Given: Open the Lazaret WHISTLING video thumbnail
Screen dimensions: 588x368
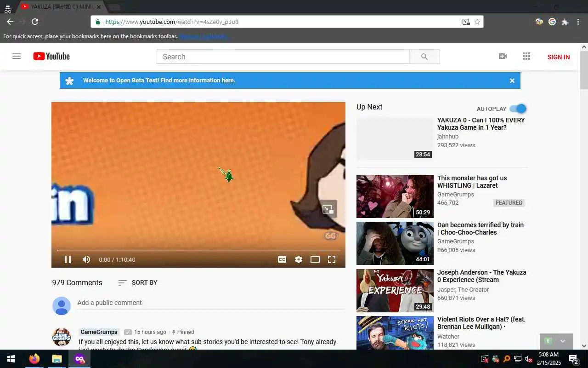Looking at the screenshot, I should (395, 196).
